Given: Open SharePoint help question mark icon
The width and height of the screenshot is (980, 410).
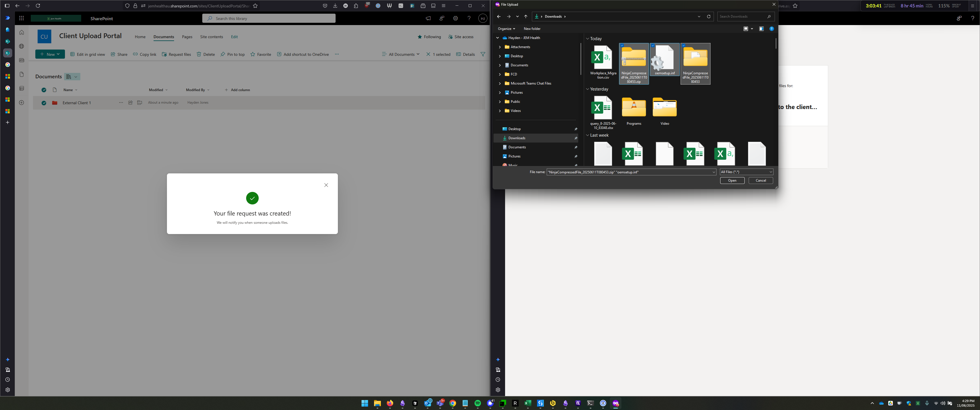Looking at the screenshot, I should coord(469,18).
